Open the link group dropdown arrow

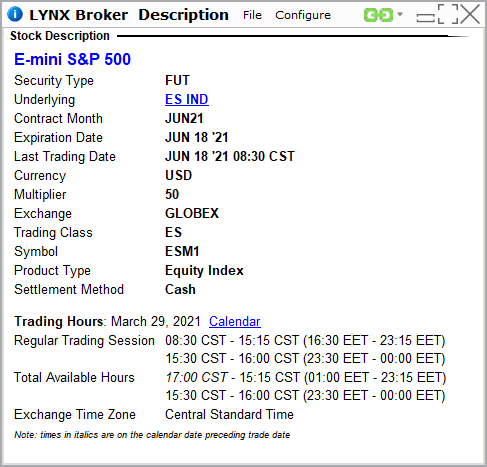point(400,14)
